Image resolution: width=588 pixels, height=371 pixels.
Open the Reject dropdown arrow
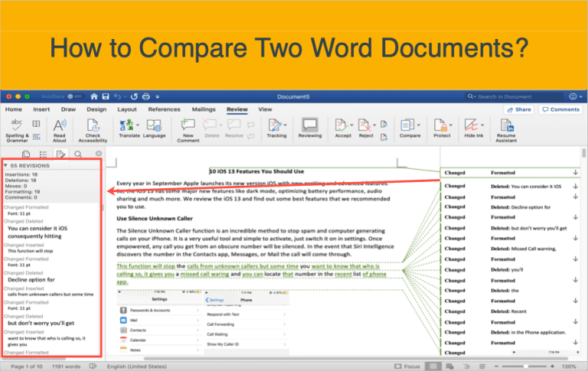[374, 125]
